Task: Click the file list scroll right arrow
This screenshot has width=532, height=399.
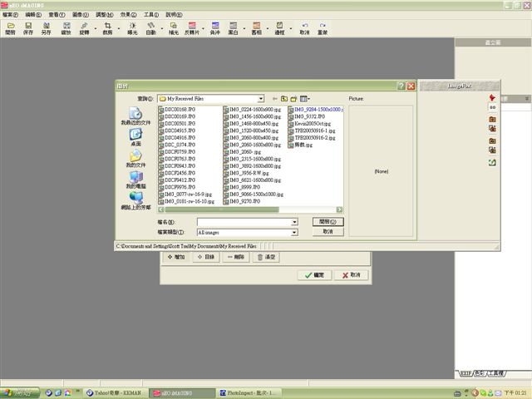Action: click(339, 209)
